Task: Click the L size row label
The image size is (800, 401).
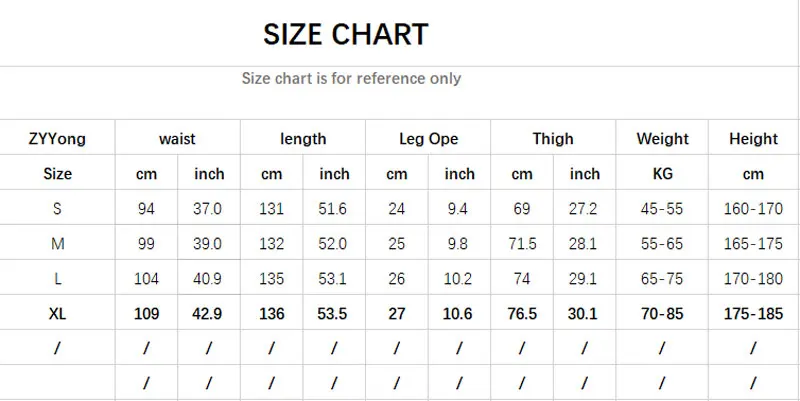Action: 58,279
